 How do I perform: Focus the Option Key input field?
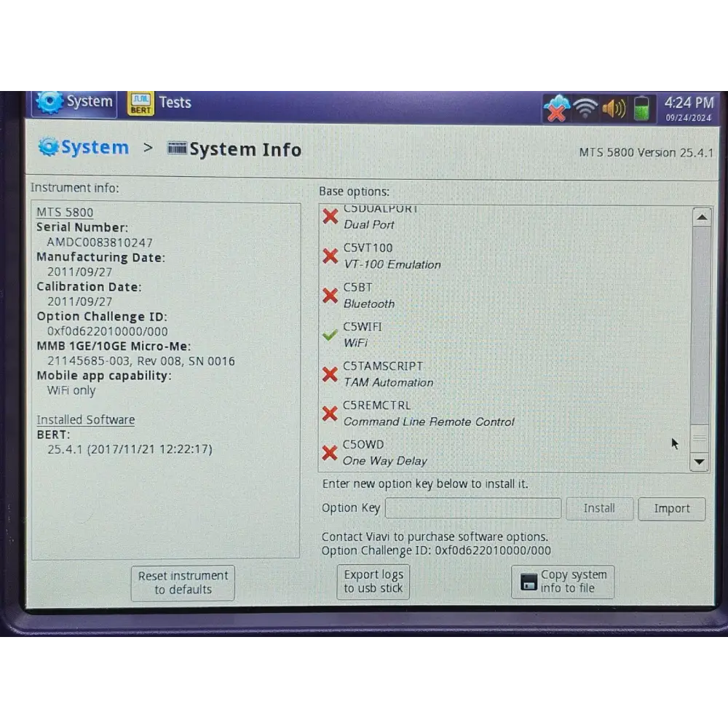472,508
